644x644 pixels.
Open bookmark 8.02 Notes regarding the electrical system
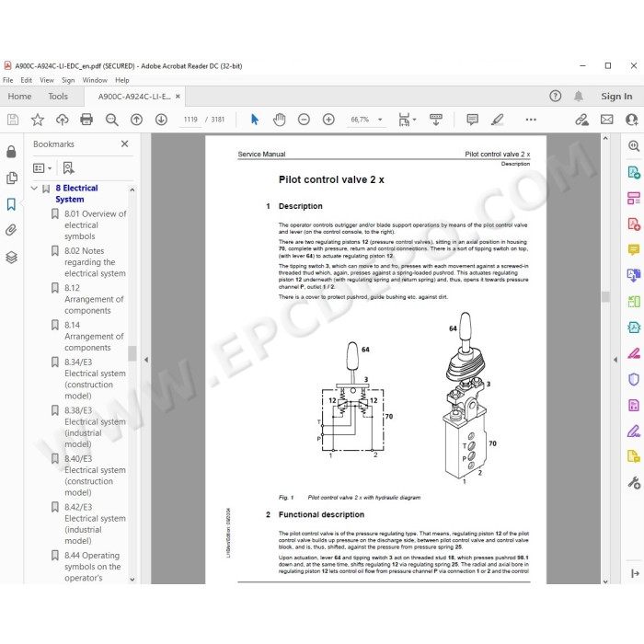pos(95,262)
